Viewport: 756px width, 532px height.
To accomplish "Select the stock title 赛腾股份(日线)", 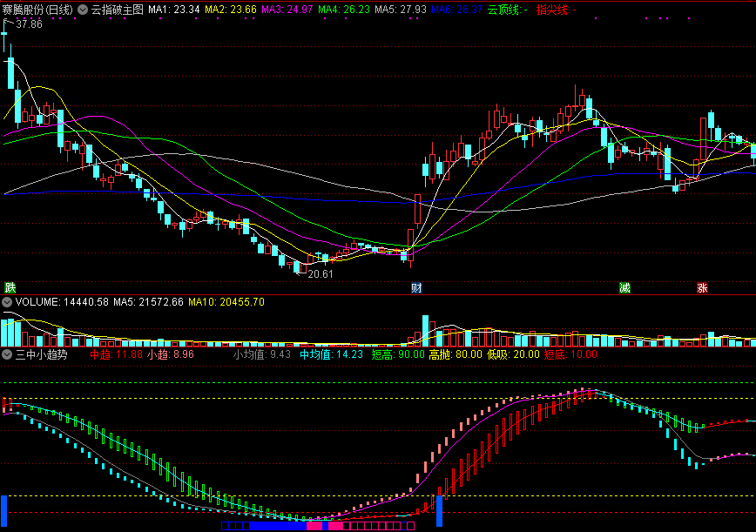I will 37,10.
